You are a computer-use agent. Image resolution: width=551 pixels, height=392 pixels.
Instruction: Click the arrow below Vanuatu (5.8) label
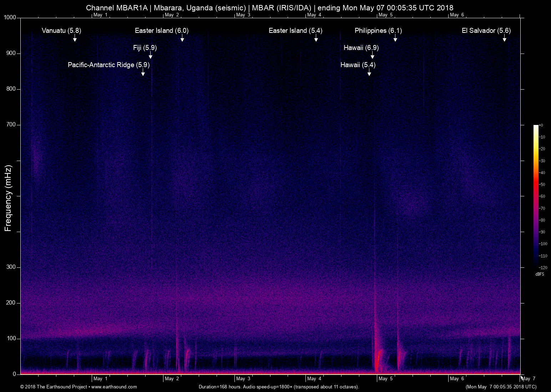pyautogui.click(x=75, y=38)
